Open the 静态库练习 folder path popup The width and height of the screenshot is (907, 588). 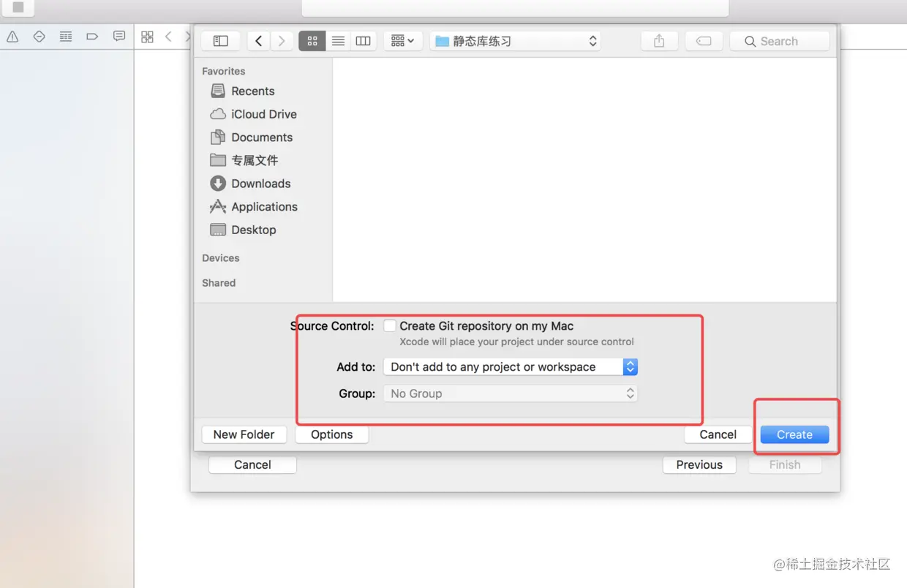coord(516,41)
